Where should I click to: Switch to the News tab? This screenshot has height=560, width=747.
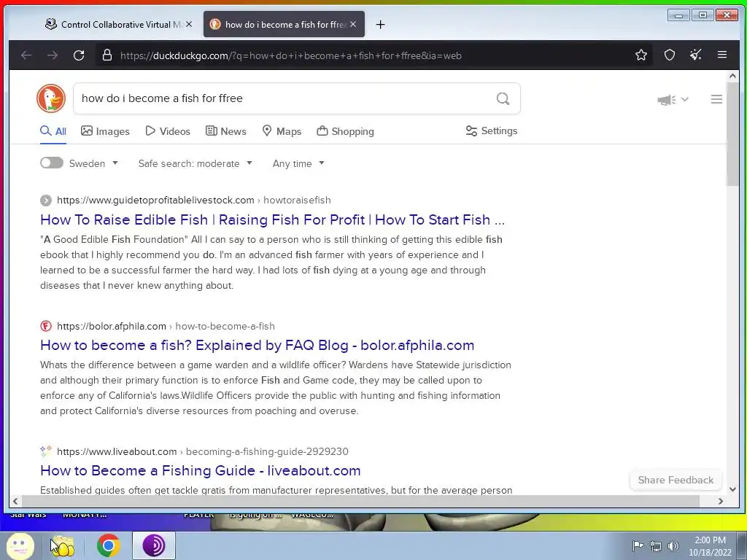coord(226,131)
